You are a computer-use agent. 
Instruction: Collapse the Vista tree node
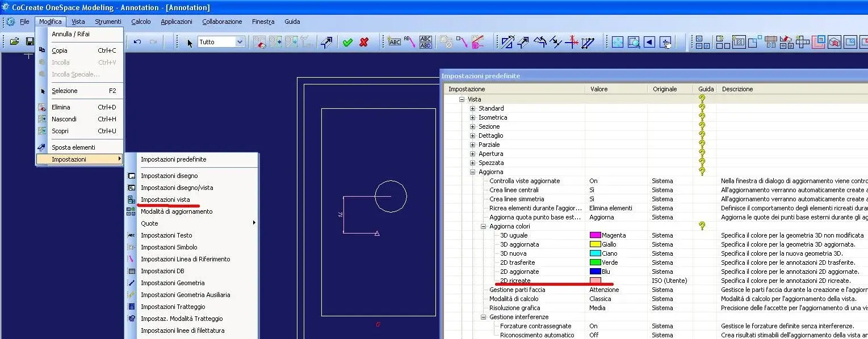point(462,99)
